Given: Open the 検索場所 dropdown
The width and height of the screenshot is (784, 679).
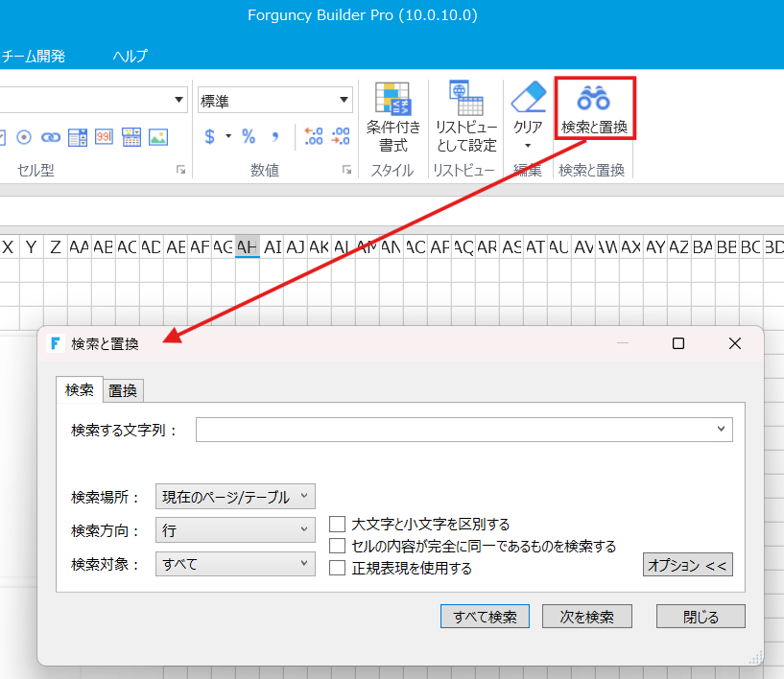Looking at the screenshot, I should tap(235, 497).
